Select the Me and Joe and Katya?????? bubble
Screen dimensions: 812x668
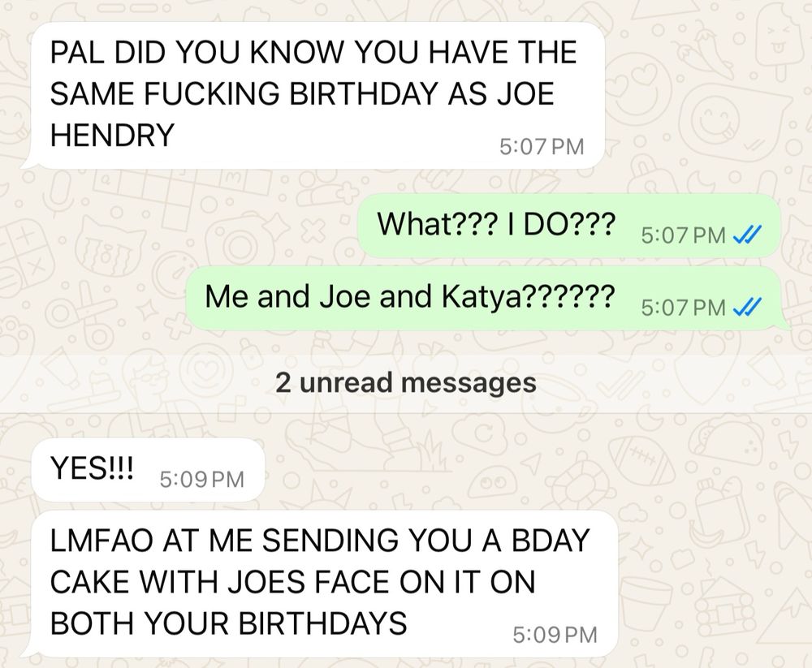[486, 298]
